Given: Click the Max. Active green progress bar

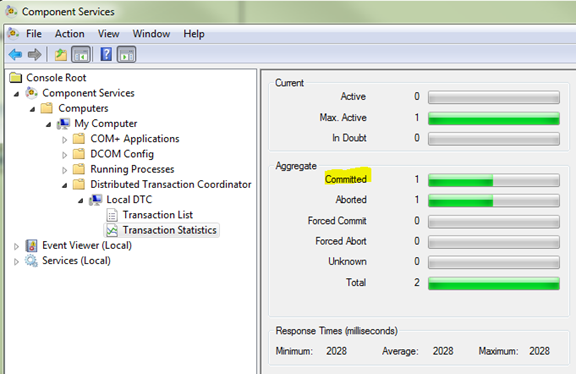Looking at the screenshot, I should 494,118.
